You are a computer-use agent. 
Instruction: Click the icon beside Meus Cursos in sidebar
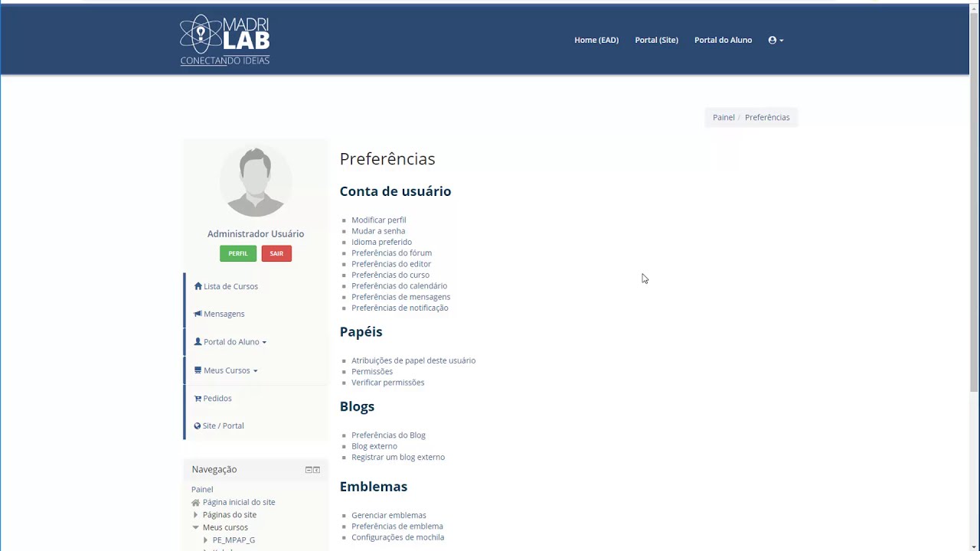click(x=198, y=370)
